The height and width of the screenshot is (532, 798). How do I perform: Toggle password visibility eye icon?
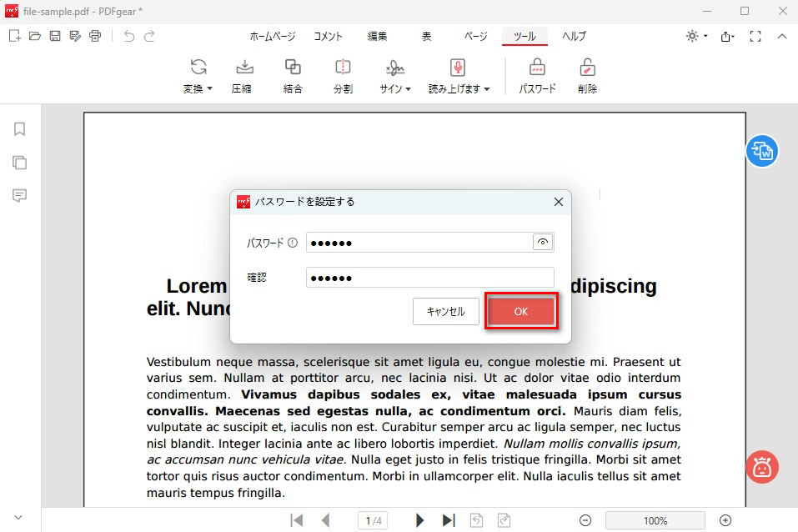click(x=543, y=243)
